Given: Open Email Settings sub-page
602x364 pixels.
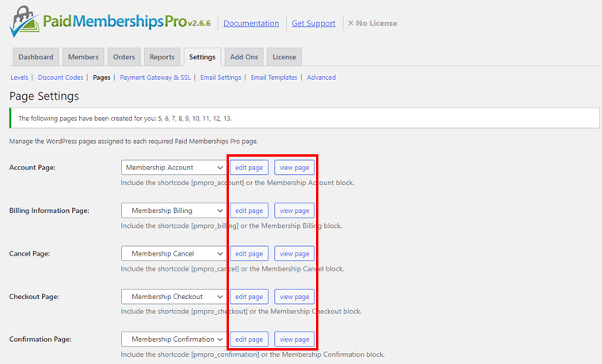Looking at the screenshot, I should [x=221, y=78].
